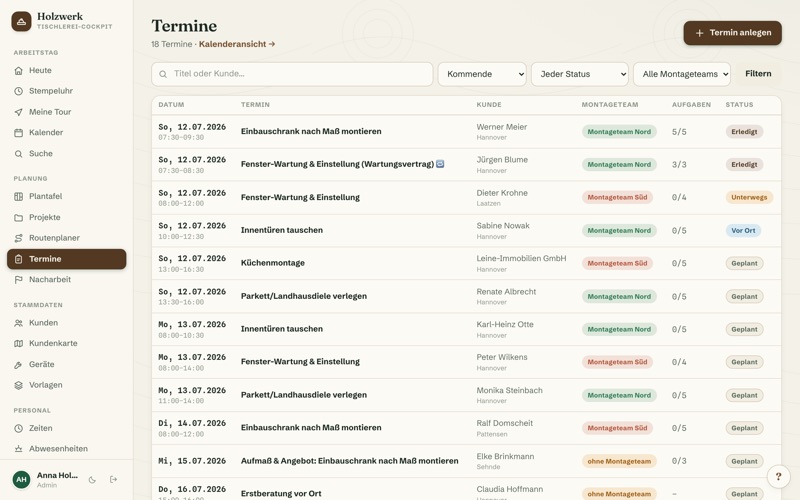Click customer Monika Steinbach

tap(509, 390)
